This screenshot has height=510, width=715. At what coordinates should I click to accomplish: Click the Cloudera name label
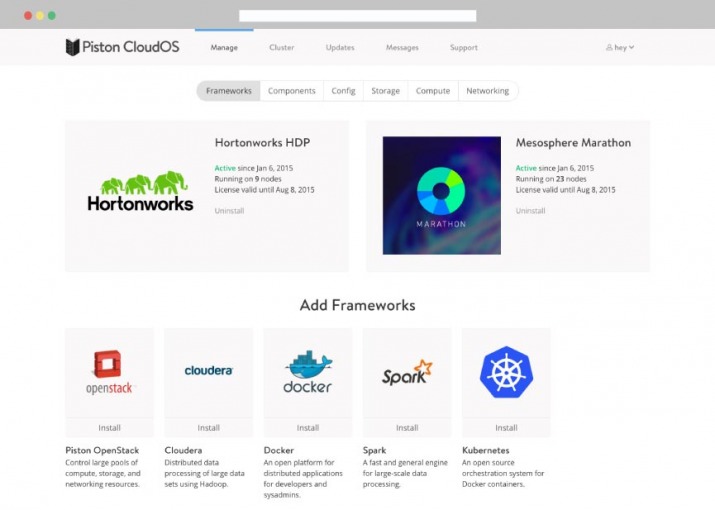coord(183,450)
